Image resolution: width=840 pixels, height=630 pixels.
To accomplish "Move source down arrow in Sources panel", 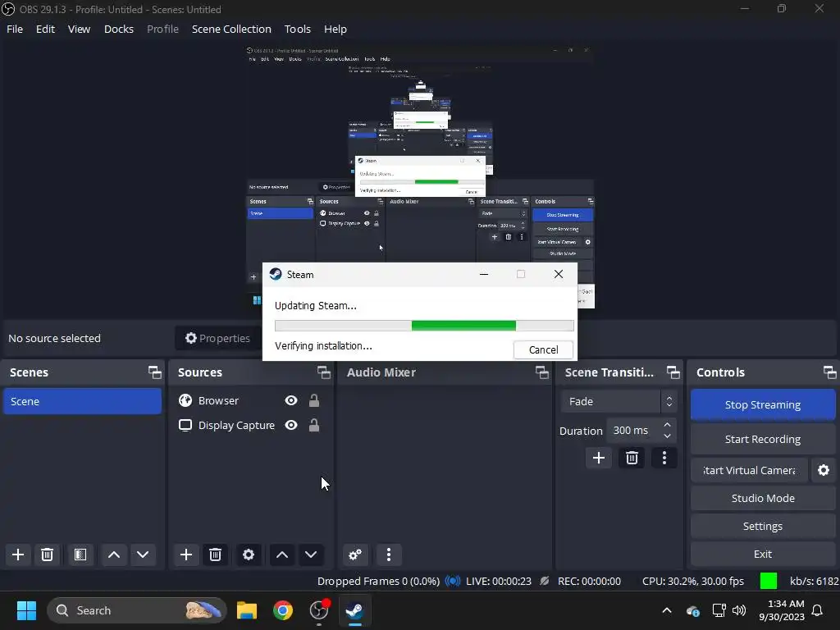I will point(311,555).
